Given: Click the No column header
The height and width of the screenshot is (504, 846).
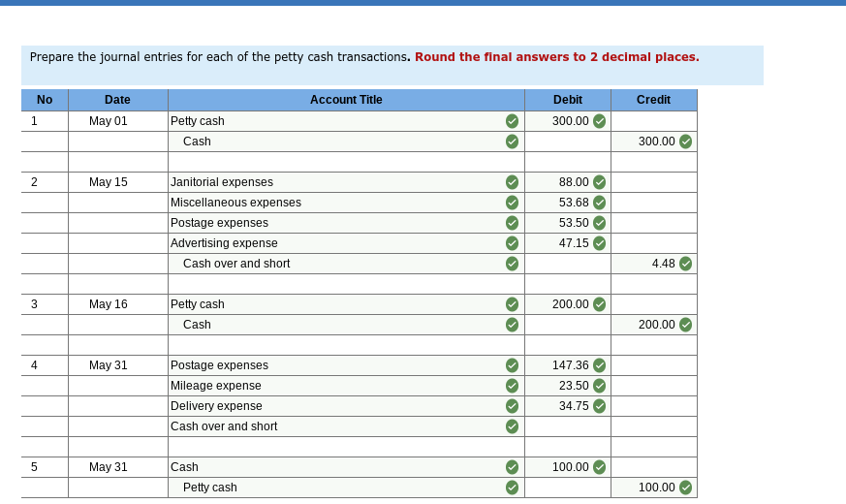Looking at the screenshot, I should (45, 100).
